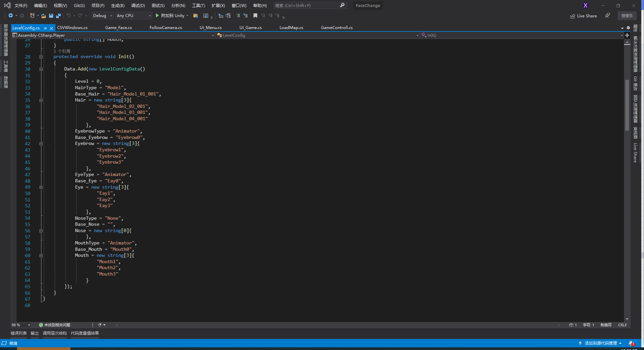Viewport: 644px width, 350px height.
Task: Collapse the Data.Add block at line 30
Action: 41,69
